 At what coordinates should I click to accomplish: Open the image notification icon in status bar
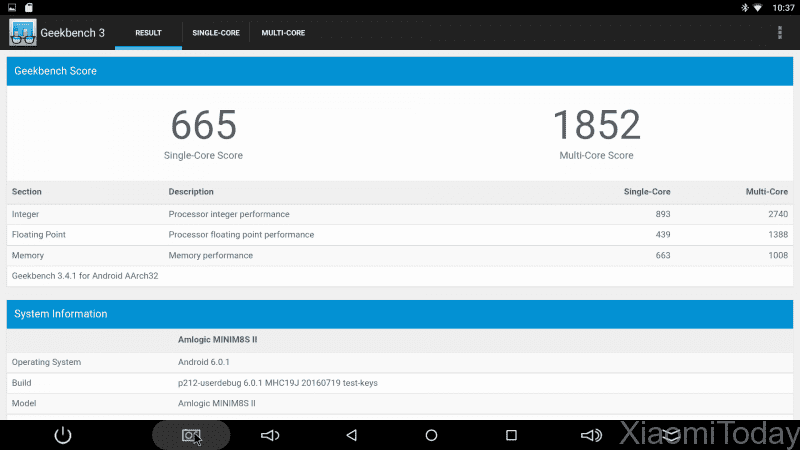(x=12, y=8)
